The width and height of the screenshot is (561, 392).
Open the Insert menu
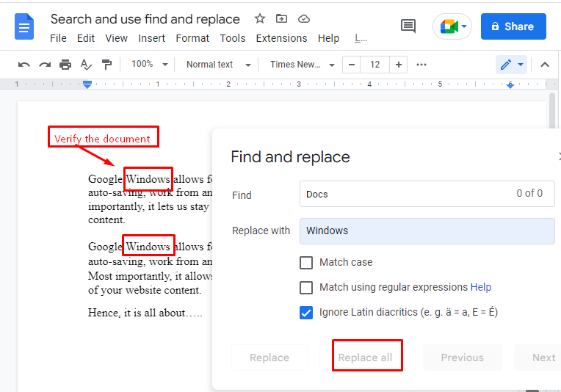[x=151, y=38]
